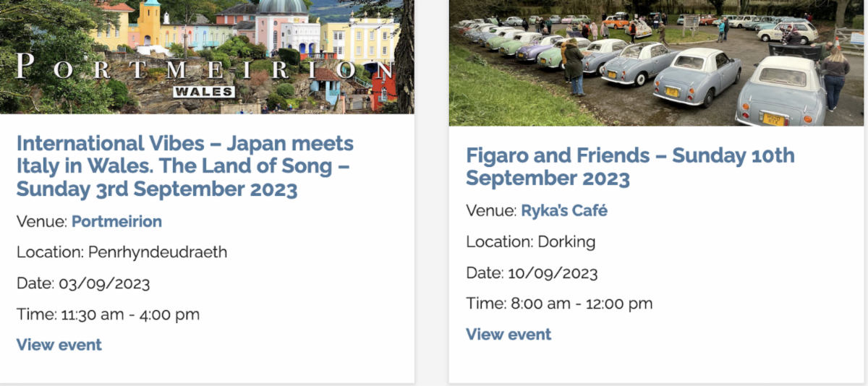The width and height of the screenshot is (868, 386).
Task: Click View event for the Portmeirion event
Action: tap(59, 345)
